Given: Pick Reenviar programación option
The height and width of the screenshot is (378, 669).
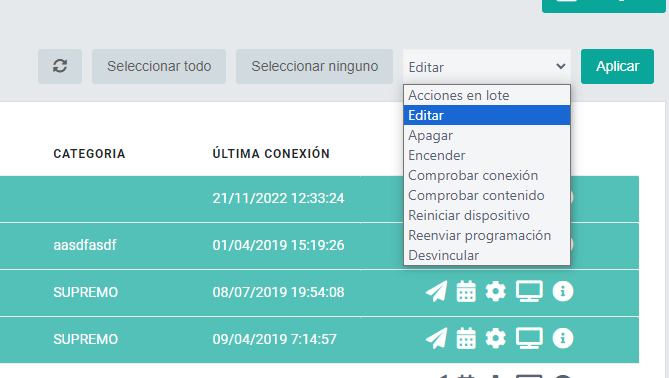Looking at the screenshot, I should 487,236.
